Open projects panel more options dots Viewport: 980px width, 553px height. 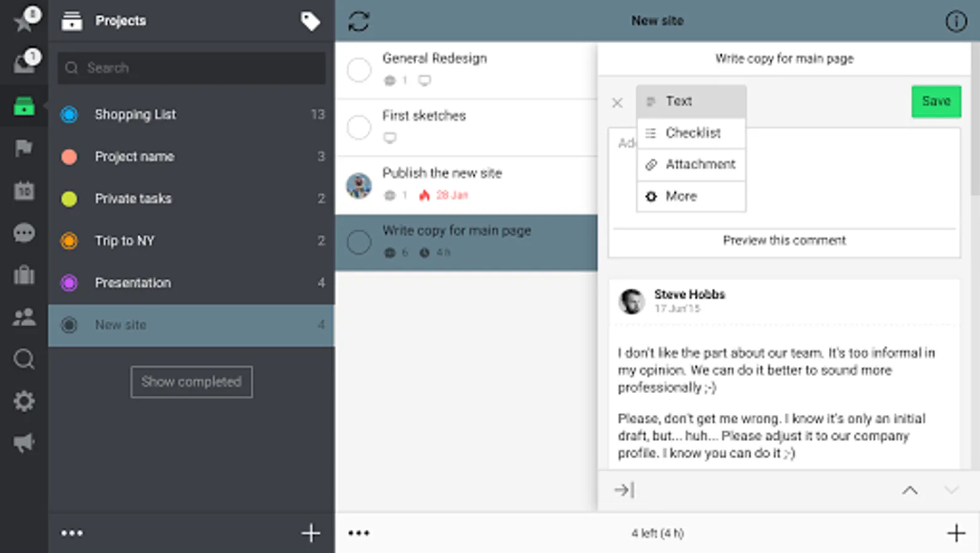point(72,533)
